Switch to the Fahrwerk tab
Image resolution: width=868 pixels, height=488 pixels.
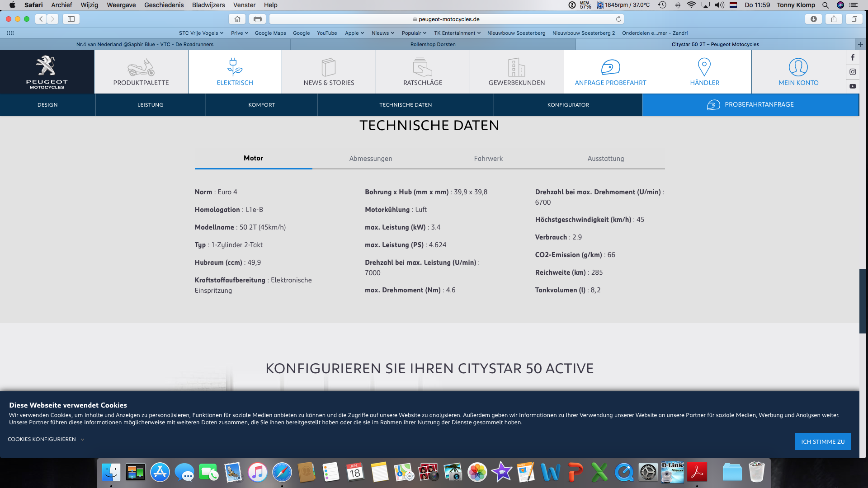click(488, 159)
